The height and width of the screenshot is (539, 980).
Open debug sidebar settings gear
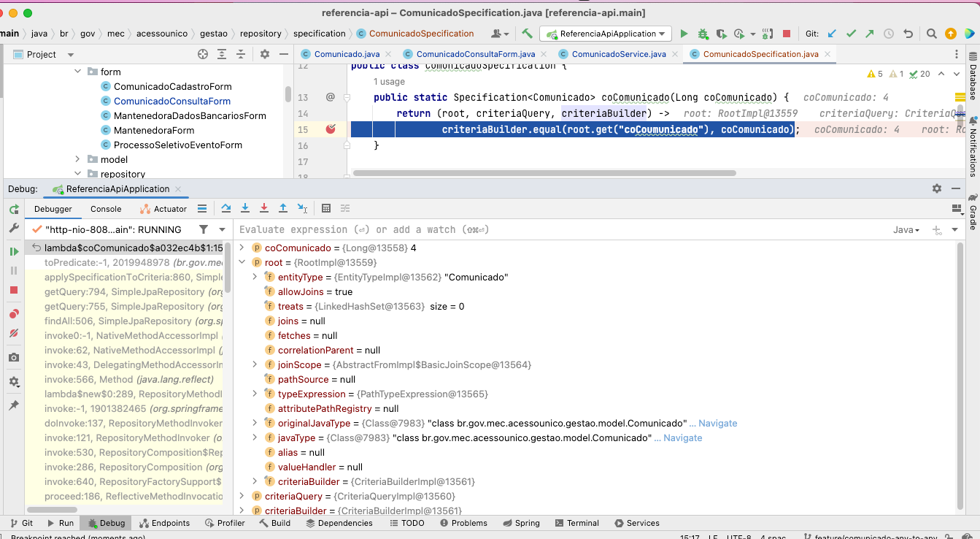(x=14, y=381)
